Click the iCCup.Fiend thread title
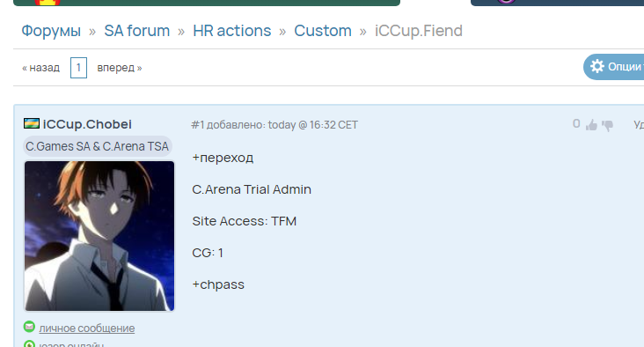644x347 pixels. click(419, 31)
